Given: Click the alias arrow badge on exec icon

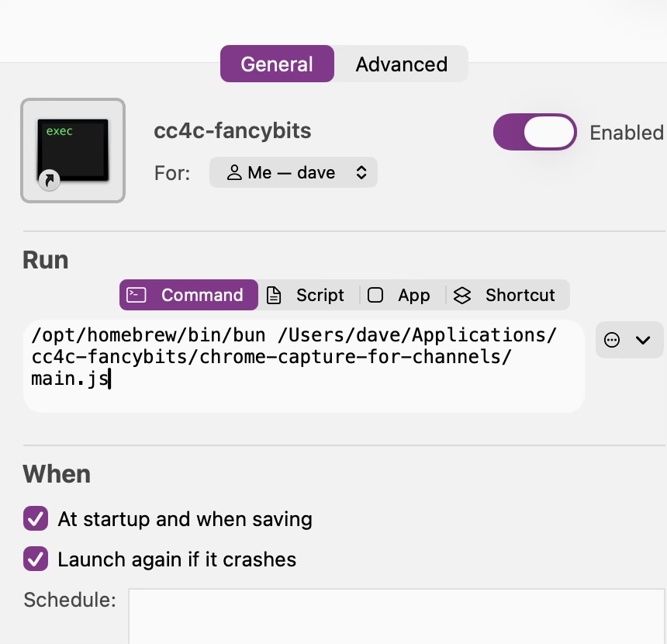Looking at the screenshot, I should [x=48, y=181].
